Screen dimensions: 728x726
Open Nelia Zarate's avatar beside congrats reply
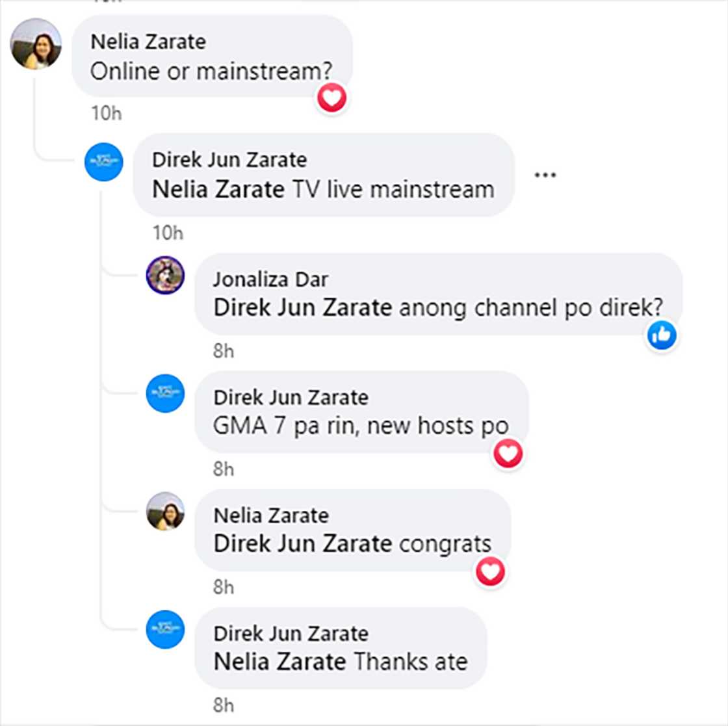click(x=165, y=511)
